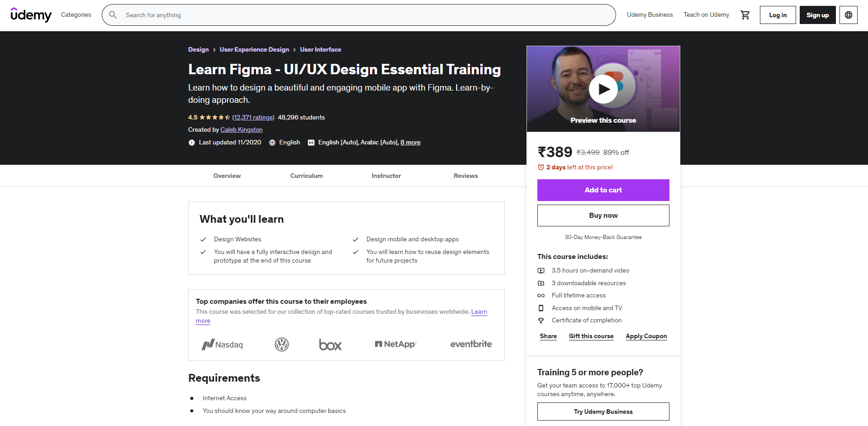The height and width of the screenshot is (426, 868).
Task: Click the eventbrite logo
Action: [471, 344]
